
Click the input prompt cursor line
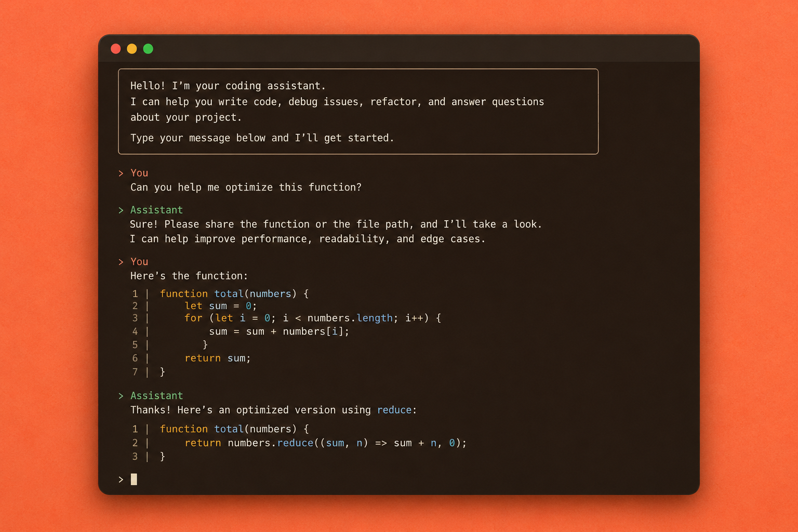coord(128,479)
